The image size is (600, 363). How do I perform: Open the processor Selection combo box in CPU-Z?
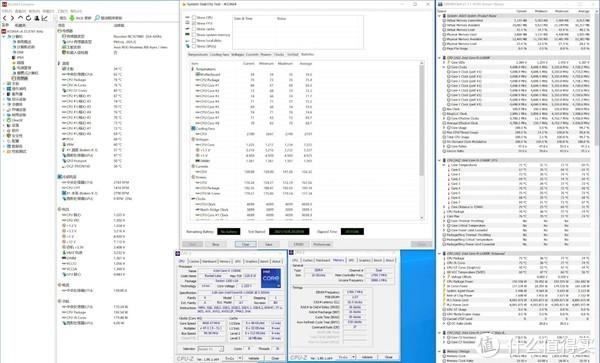coord(210,349)
